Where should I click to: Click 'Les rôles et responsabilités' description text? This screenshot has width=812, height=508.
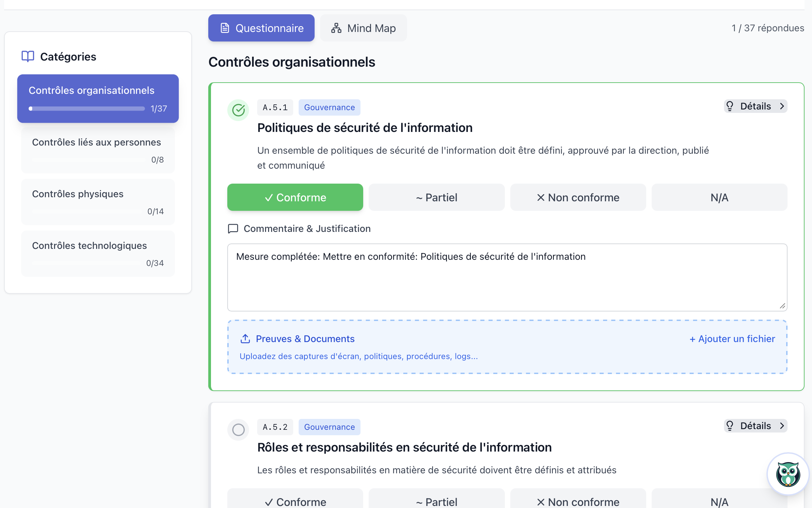coord(437,470)
